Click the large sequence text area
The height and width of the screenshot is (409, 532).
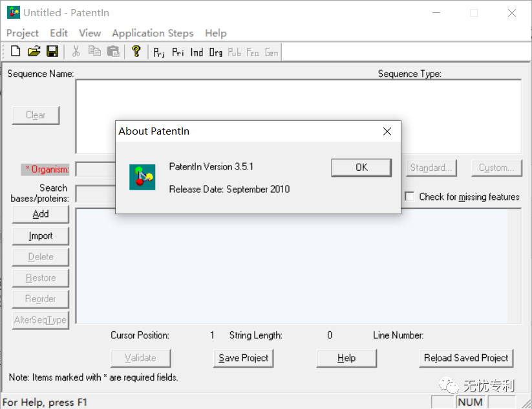[298, 267]
